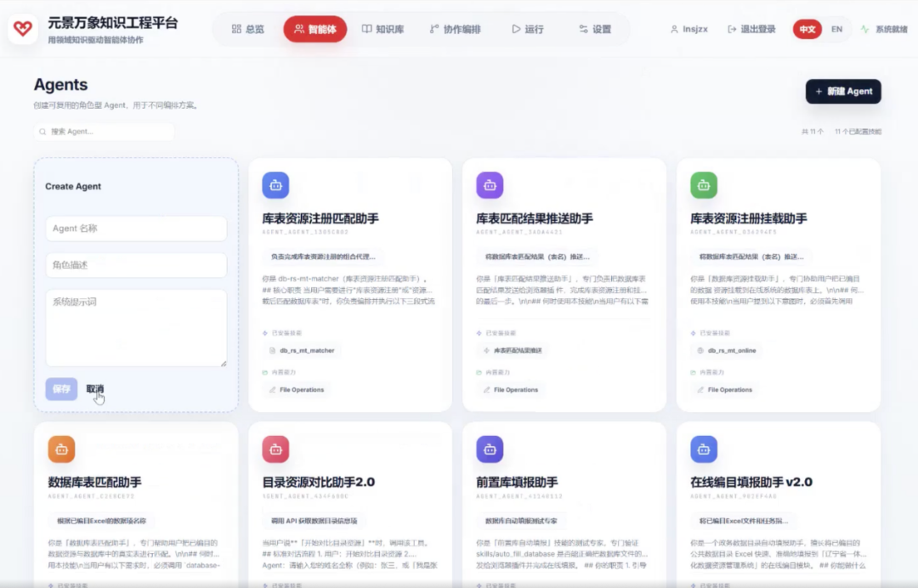Click the heart logo icon
Image resolution: width=918 pixels, height=588 pixels.
click(23, 28)
